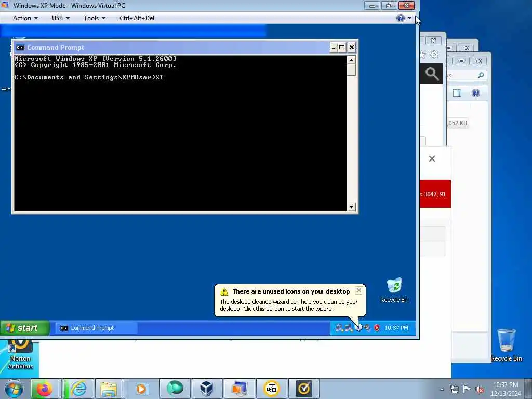Open the Action menu in Virtual PC

coord(25,18)
